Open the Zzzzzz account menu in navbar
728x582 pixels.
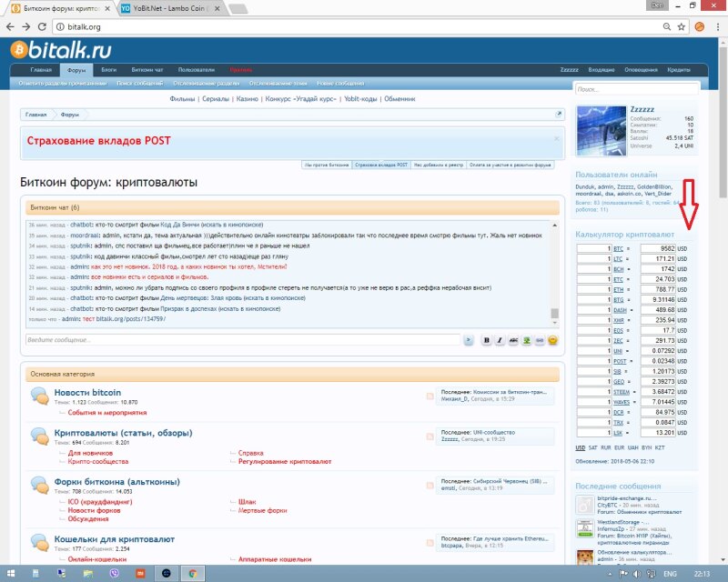(569, 70)
